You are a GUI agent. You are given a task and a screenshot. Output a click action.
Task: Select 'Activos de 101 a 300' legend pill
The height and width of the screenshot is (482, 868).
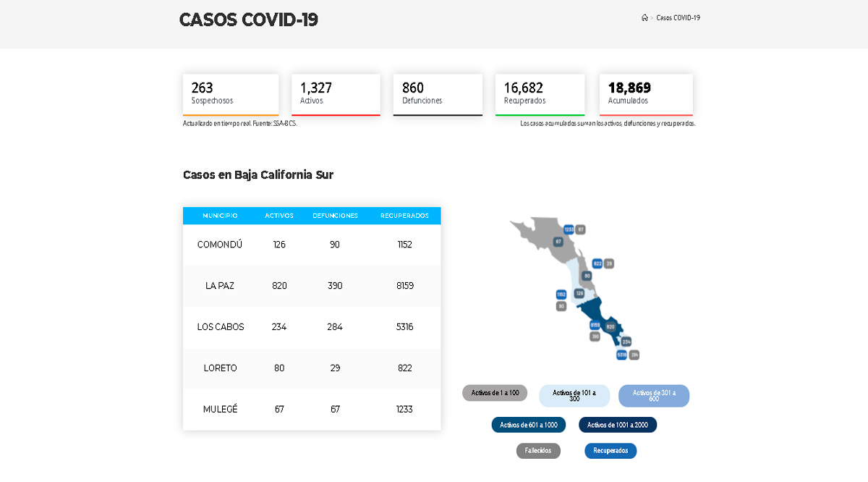574,396
